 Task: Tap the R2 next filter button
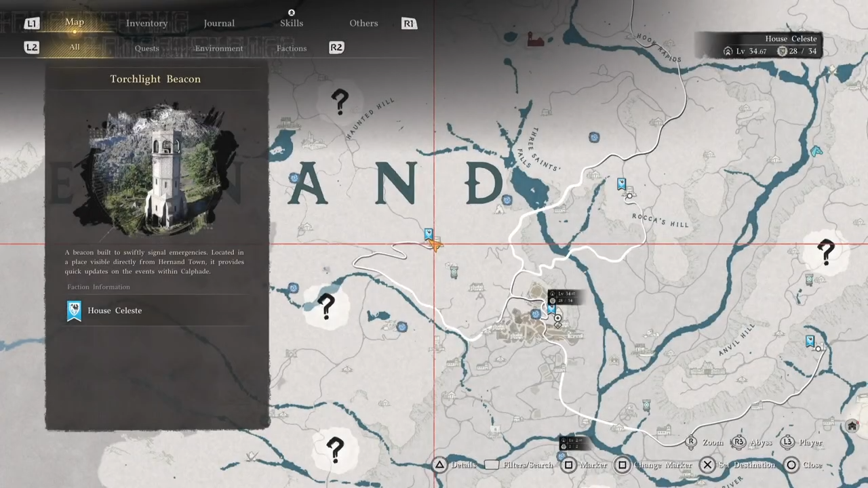point(336,47)
